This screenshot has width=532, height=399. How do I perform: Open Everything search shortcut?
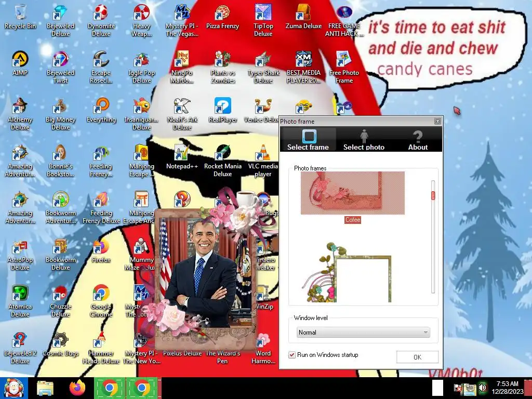101,110
